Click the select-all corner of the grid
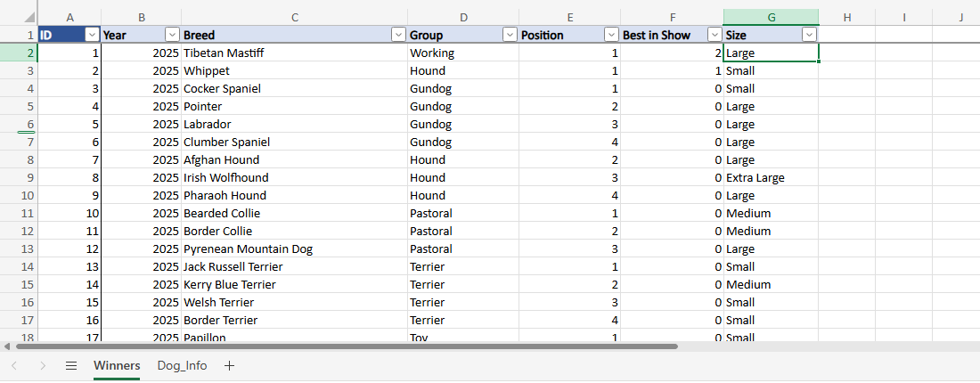Viewport: 980px width, 383px height. (x=19, y=18)
